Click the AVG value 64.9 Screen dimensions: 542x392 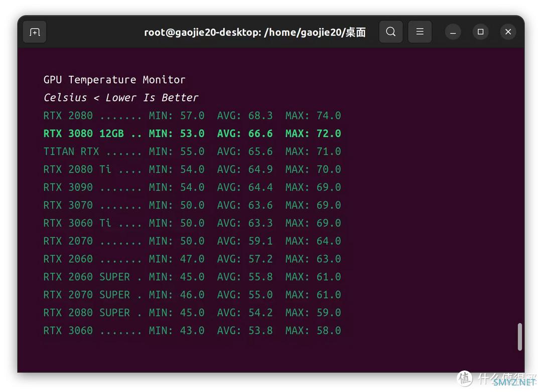pos(260,169)
